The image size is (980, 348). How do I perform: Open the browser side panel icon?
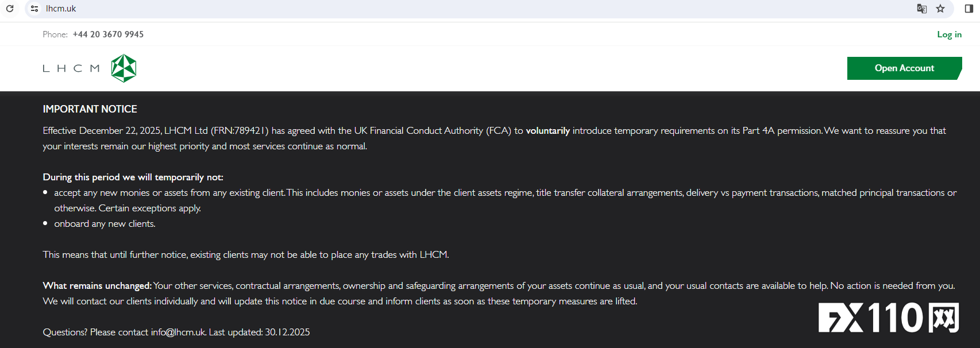[969, 9]
